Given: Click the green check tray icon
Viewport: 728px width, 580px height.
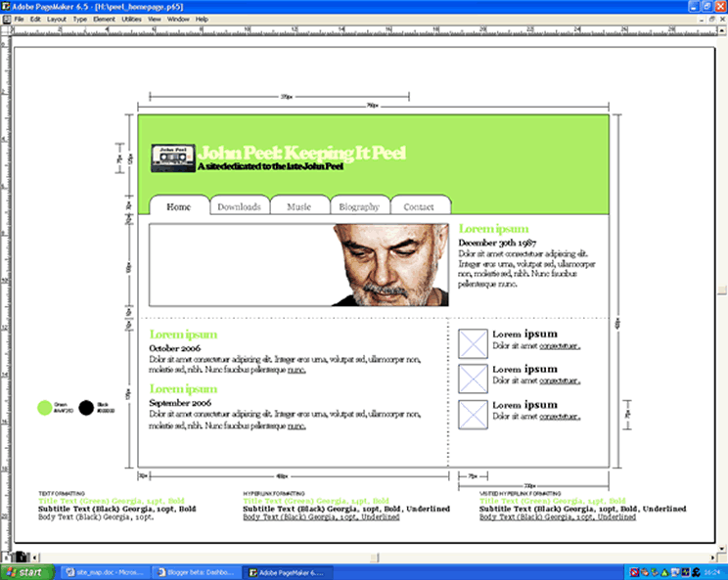Looking at the screenshot, I should click(655, 572).
